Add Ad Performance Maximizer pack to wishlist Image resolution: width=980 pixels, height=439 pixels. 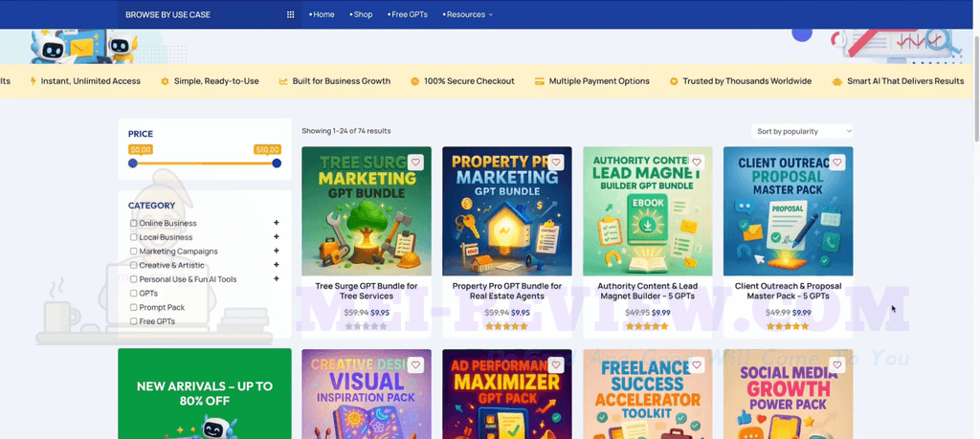(556, 364)
